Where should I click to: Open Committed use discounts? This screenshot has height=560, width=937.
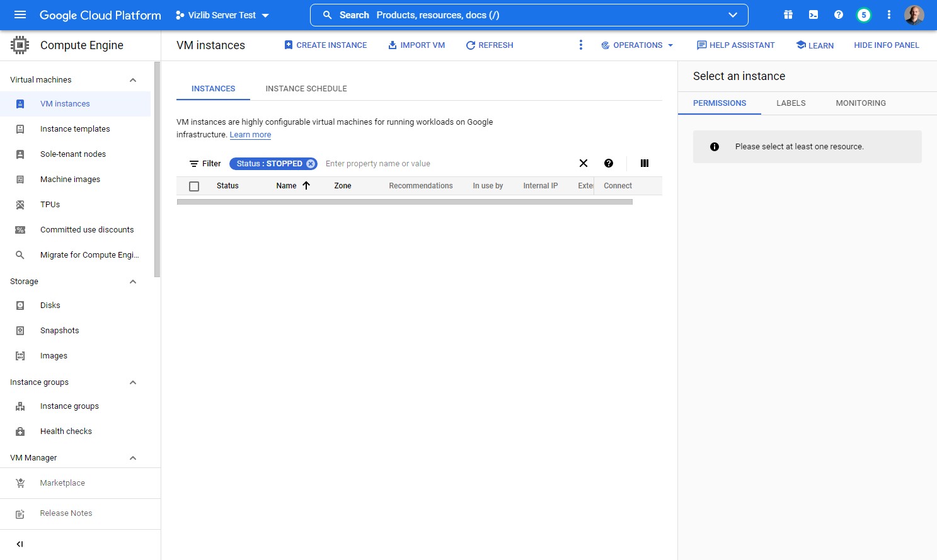coord(75,230)
